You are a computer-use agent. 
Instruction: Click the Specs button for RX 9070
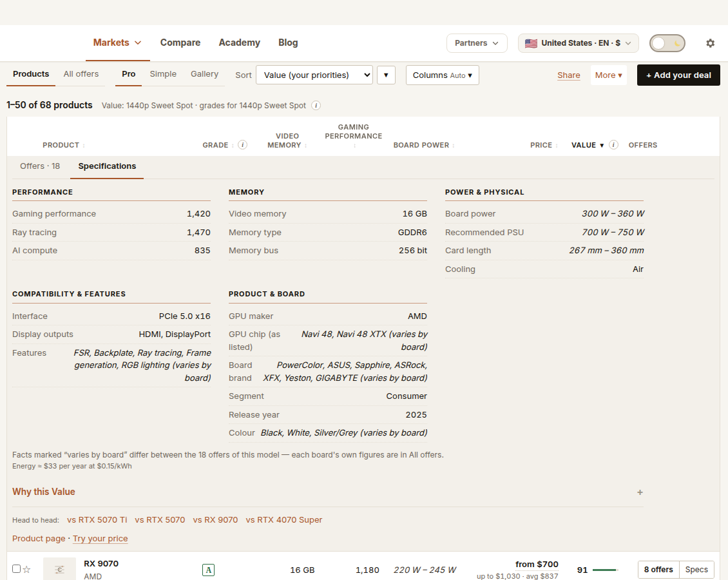[x=696, y=569]
